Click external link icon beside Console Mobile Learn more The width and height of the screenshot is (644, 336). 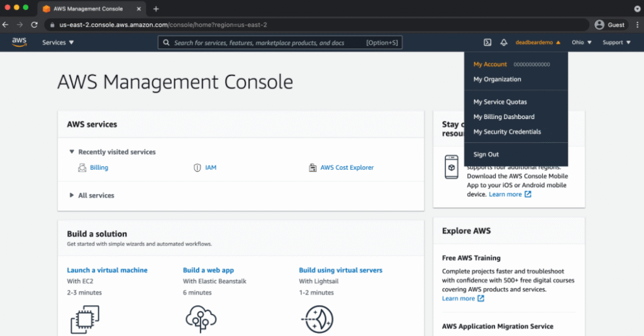point(528,194)
